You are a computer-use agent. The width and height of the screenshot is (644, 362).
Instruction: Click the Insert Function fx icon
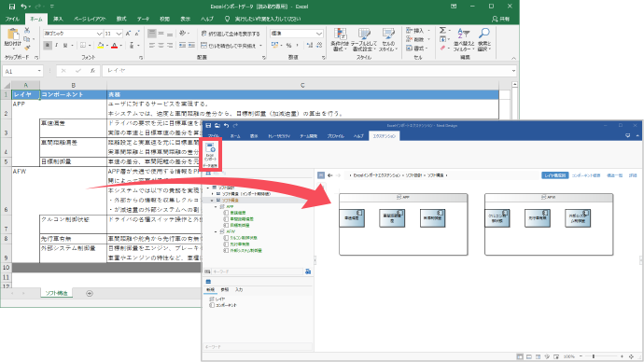(x=92, y=71)
